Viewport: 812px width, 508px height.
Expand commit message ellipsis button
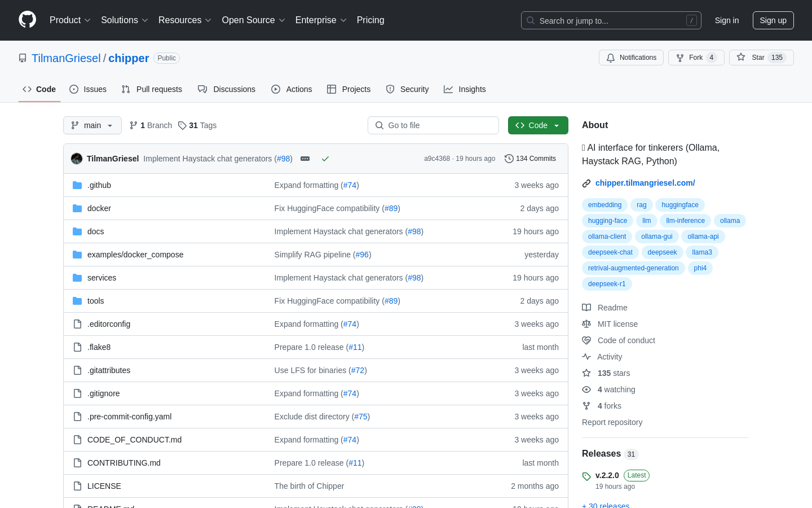[x=305, y=159]
